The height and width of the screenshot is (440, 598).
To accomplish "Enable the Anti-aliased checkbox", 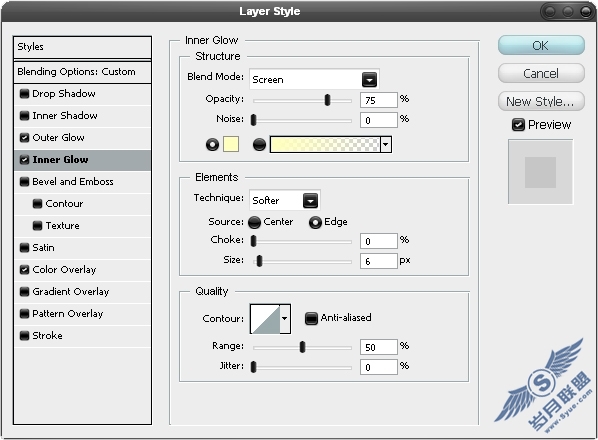I will coord(311,318).
